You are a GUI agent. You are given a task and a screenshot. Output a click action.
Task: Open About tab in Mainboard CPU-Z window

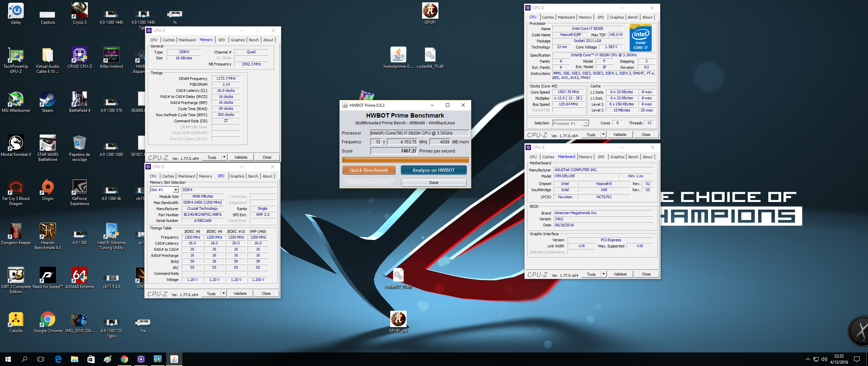coord(648,157)
